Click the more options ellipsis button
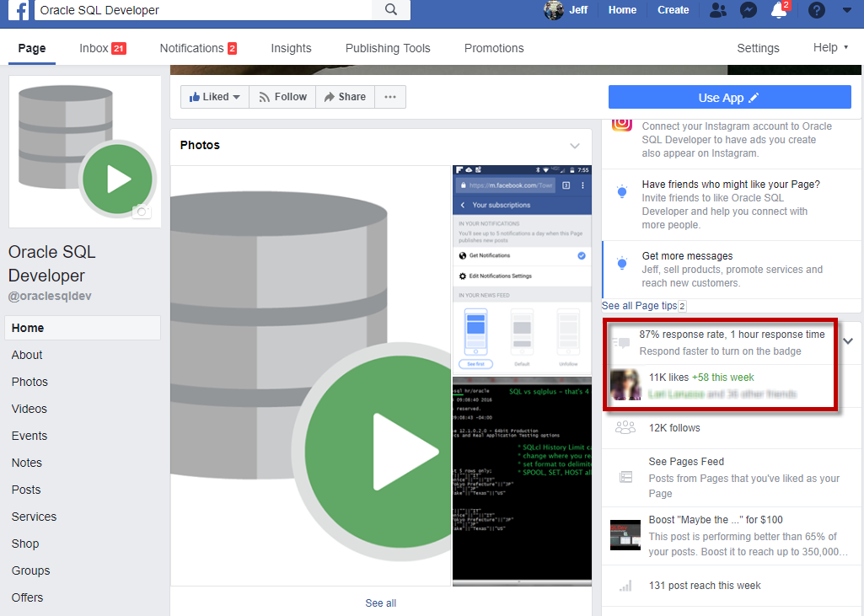Viewport: 864px width, 616px height. pos(390,97)
